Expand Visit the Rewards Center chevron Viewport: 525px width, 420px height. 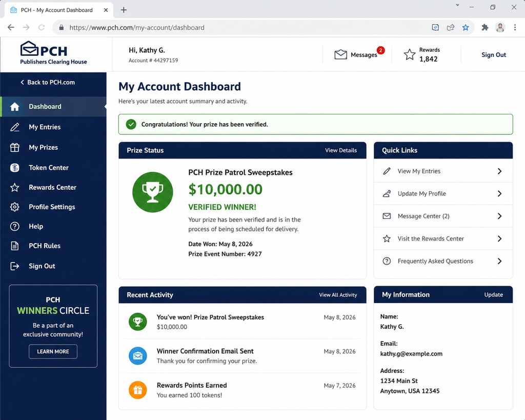(x=499, y=238)
